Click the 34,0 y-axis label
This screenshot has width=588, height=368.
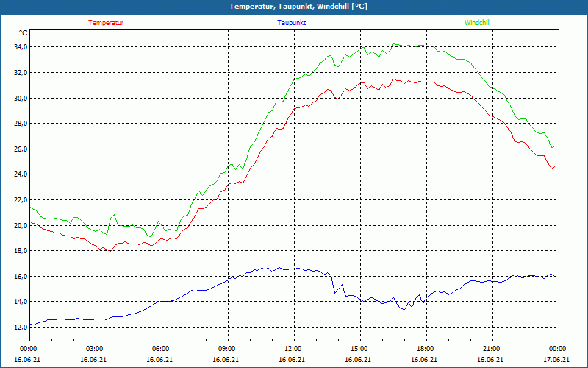[21, 47]
